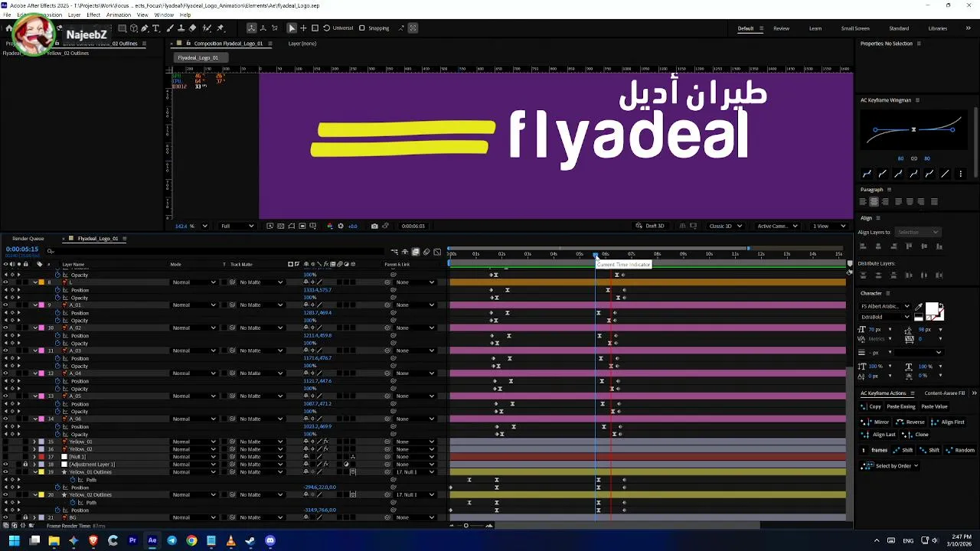Viewport: 980px width, 551px height.
Task: Open the Windows Start menu
Action: (14, 540)
